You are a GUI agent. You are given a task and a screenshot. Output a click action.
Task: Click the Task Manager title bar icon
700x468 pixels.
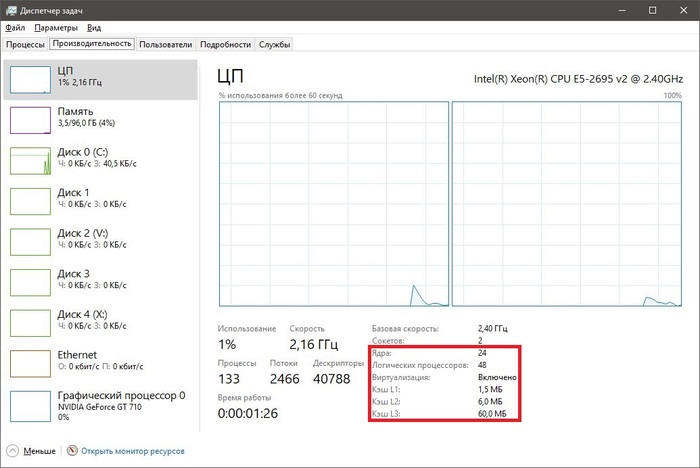(x=11, y=9)
